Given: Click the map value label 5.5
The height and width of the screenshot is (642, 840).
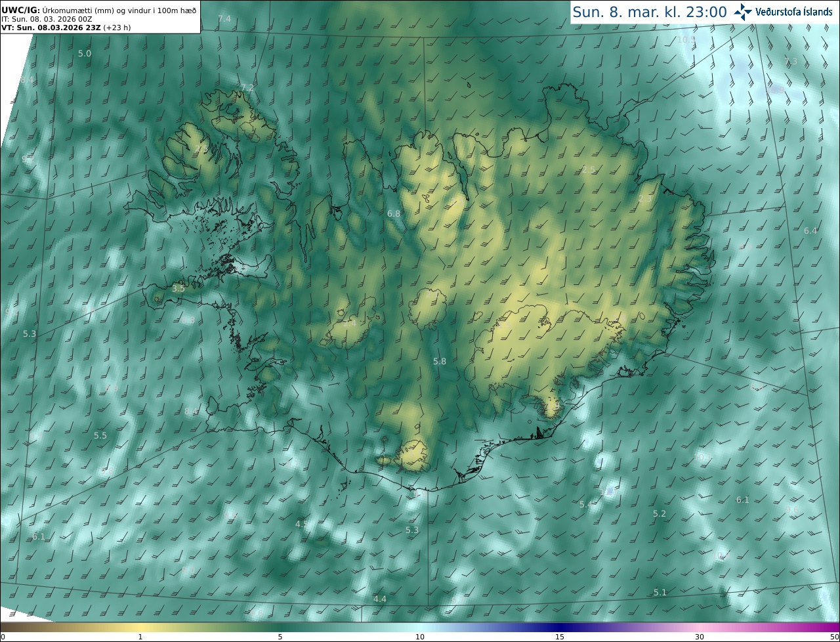Looking at the screenshot, I should pyautogui.click(x=100, y=435).
